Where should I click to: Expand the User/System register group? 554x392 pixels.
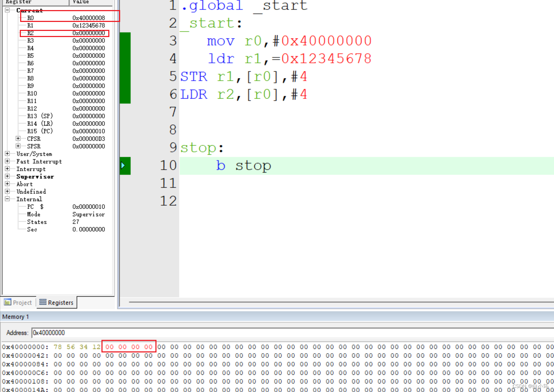[x=7, y=154]
